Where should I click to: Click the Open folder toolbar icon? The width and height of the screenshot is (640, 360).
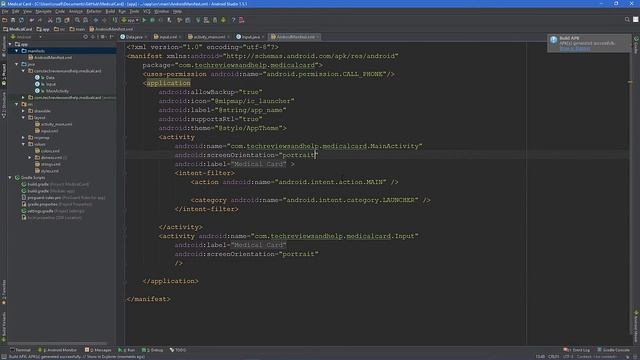(x=4, y=20)
